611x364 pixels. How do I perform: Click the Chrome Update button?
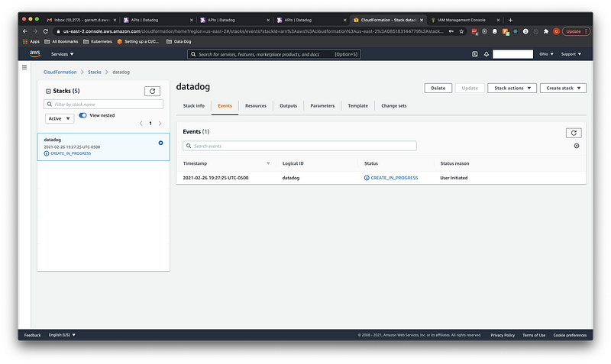[x=576, y=31]
